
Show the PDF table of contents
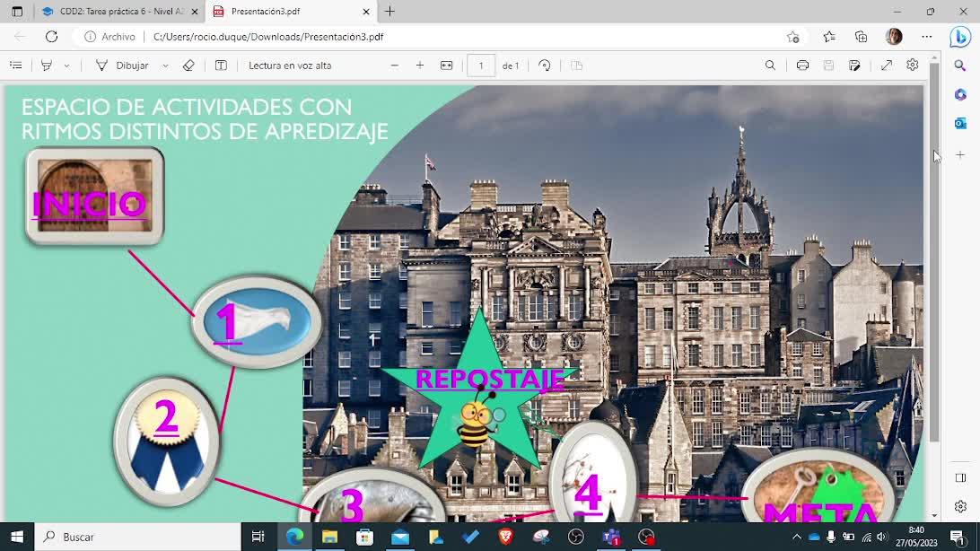click(16, 66)
